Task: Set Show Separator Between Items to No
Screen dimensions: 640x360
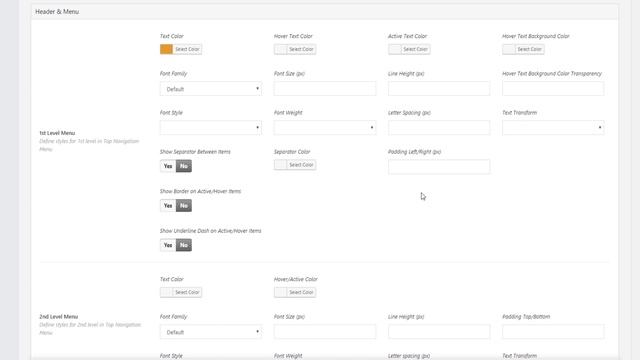Action: pos(184,166)
